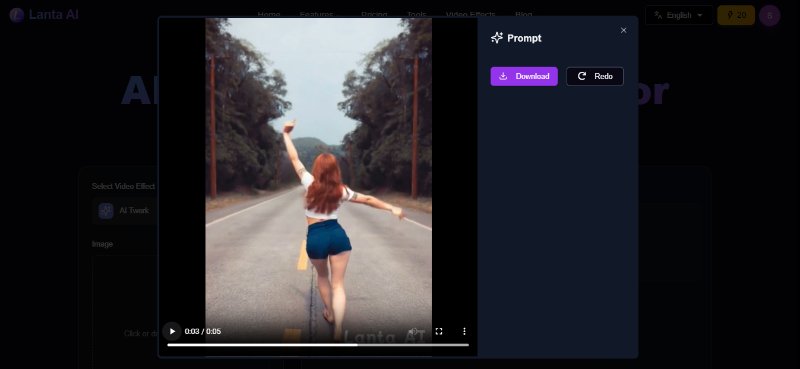Close the Prompt dialog

(x=623, y=31)
